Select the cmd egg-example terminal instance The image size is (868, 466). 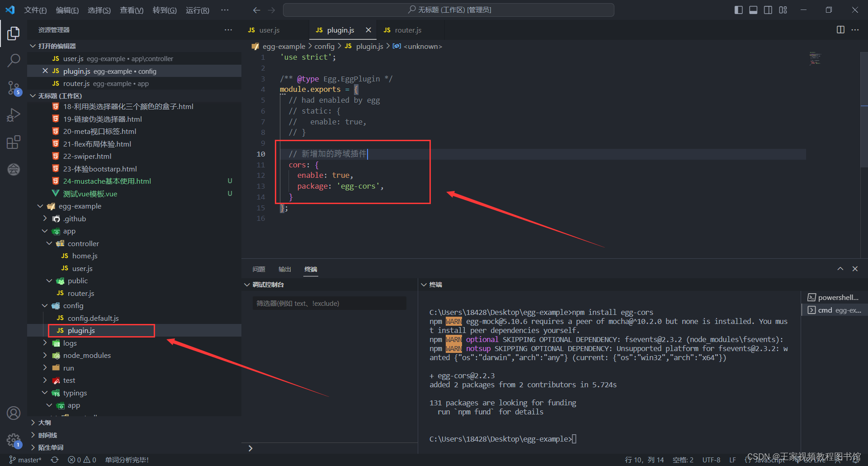[835, 310]
